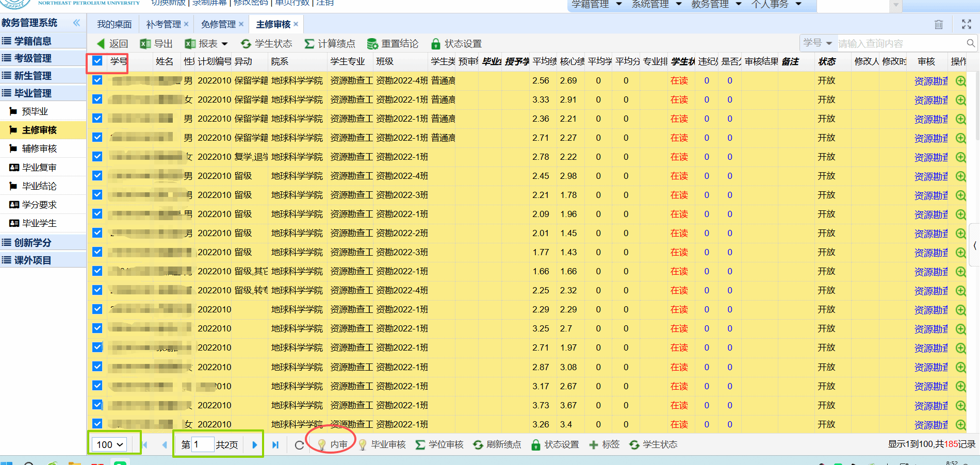Uncheck the second row's checkbox

(x=97, y=99)
